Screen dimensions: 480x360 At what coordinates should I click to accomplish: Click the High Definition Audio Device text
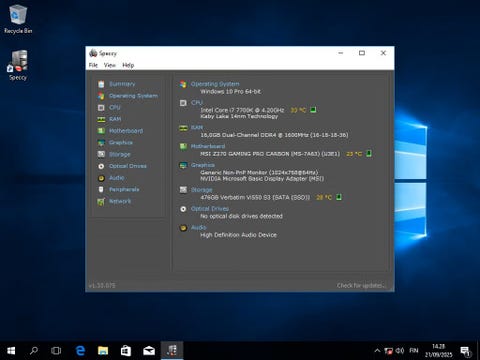[x=238, y=235]
